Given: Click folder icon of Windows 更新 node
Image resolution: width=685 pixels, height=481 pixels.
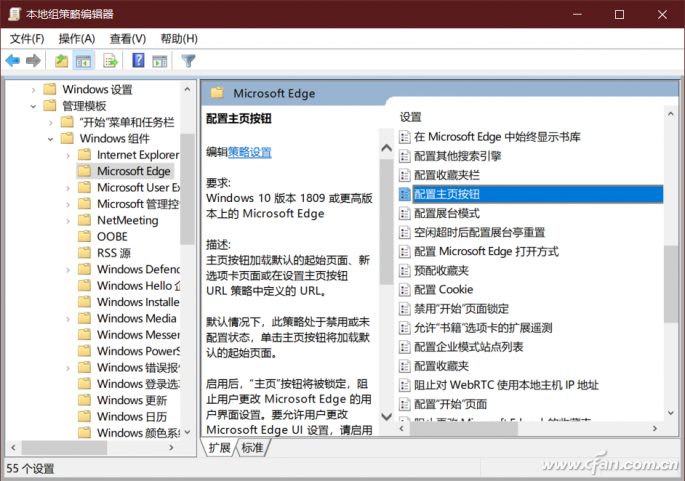Looking at the screenshot, I should (84, 400).
